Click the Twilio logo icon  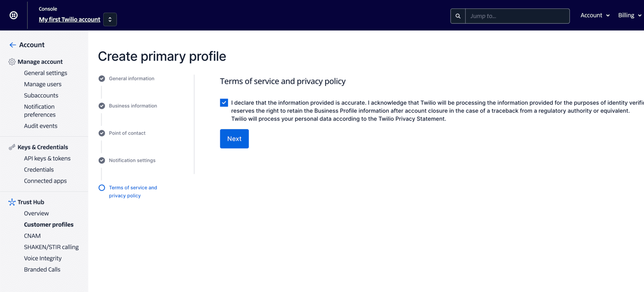click(13, 15)
